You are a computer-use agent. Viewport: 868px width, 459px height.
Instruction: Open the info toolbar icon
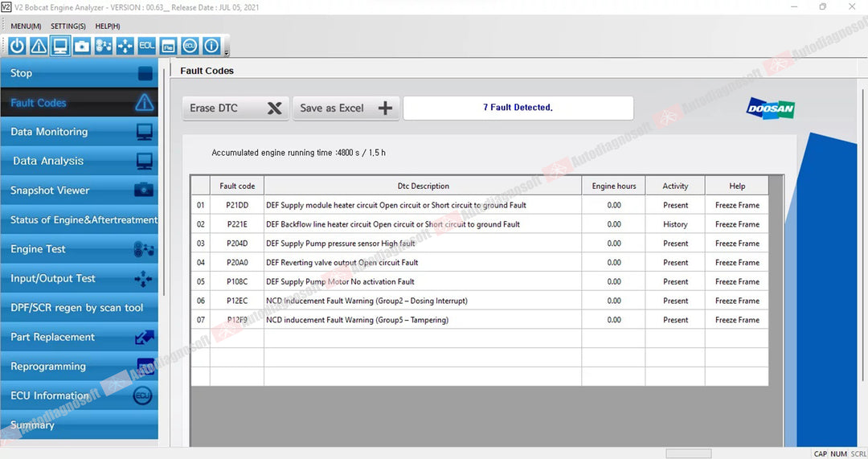tap(211, 46)
